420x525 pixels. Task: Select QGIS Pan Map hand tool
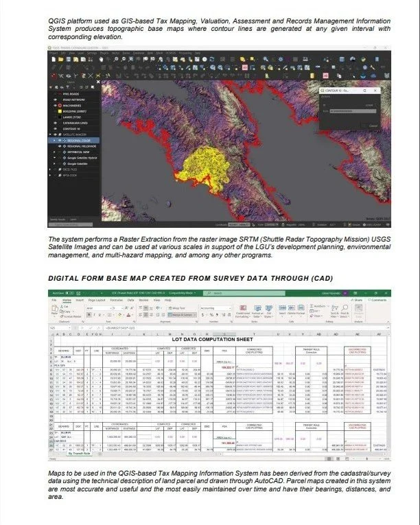102,59
